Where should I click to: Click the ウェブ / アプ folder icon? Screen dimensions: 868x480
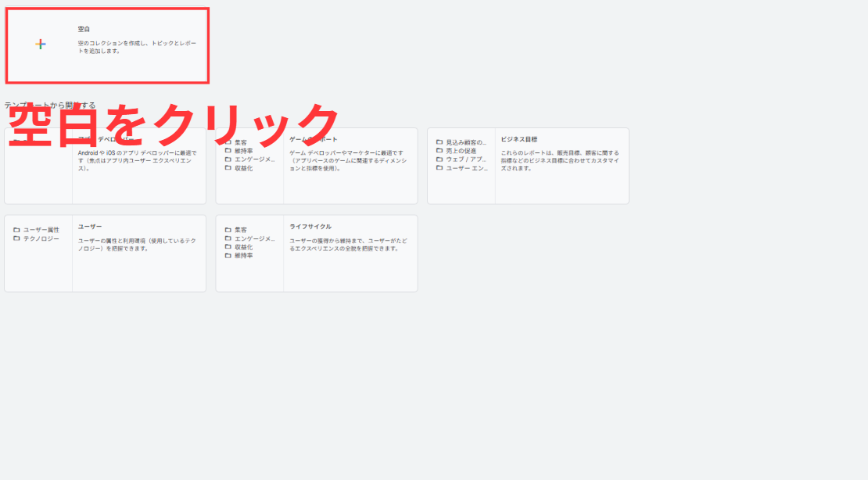coord(439,159)
